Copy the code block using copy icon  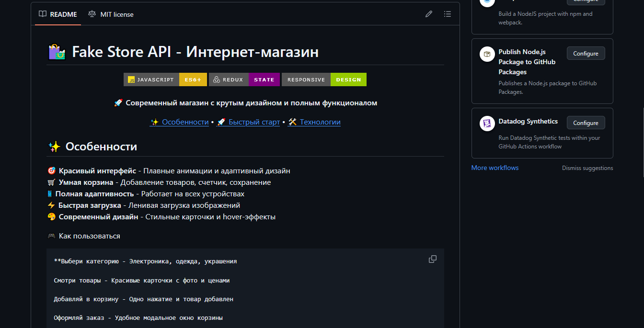pos(432,259)
